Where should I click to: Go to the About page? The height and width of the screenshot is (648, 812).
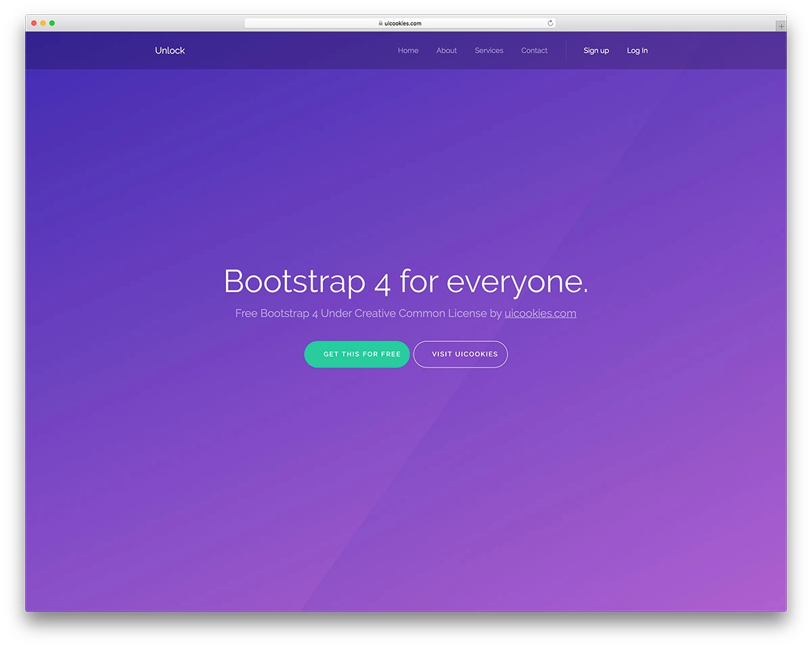pos(447,51)
